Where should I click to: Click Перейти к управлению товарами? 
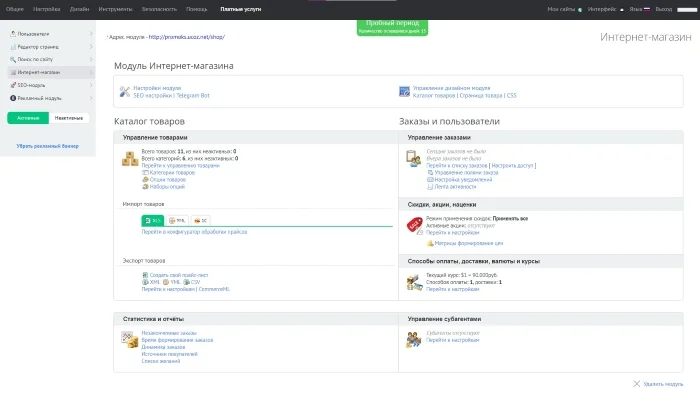[x=180, y=166]
